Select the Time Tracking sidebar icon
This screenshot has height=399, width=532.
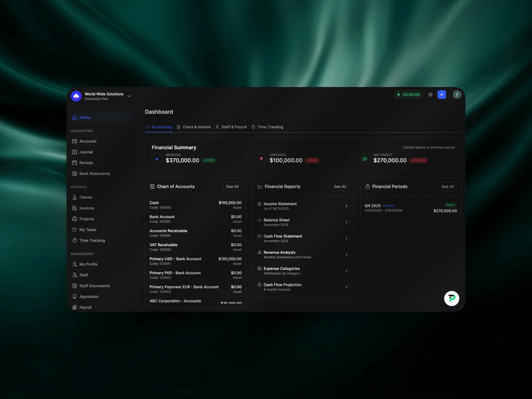(74, 241)
